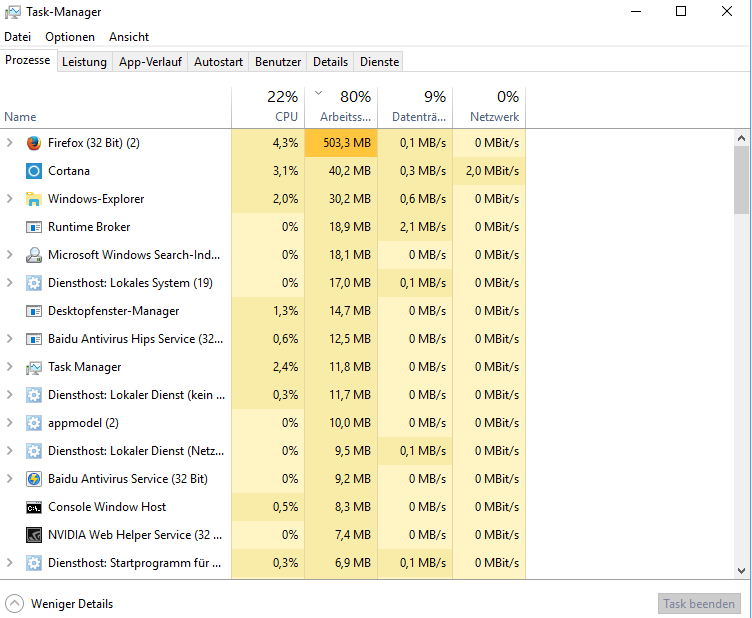Click the Desktopfenster-Manager icon

point(34,311)
